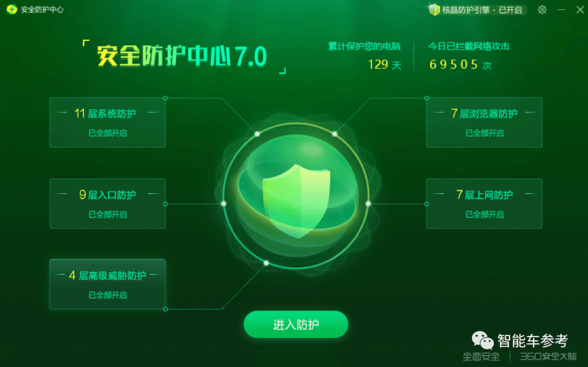Image resolution: width=588 pixels, height=367 pixels.
Task: Click the 360安全大脑 footer text
Action: pos(548,357)
